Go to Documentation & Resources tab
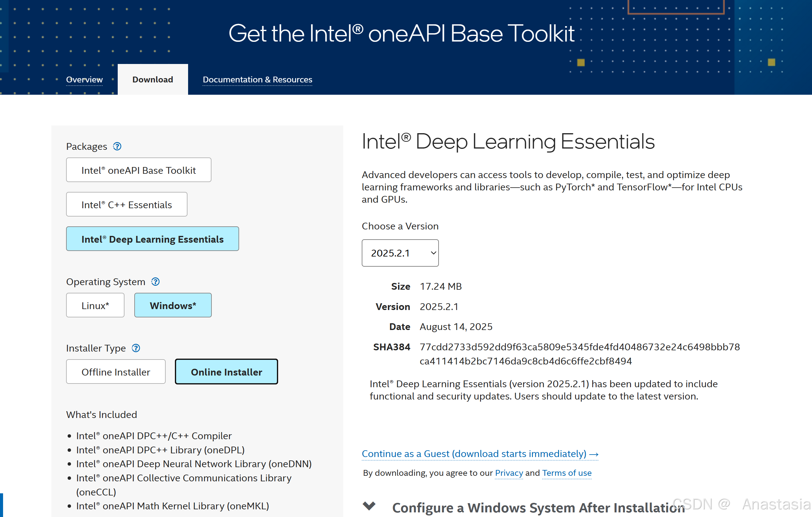 [x=257, y=80]
